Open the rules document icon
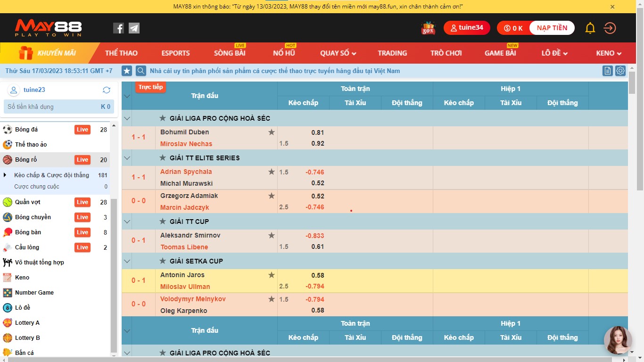Screen dimensions: 644x362 pos(608,71)
